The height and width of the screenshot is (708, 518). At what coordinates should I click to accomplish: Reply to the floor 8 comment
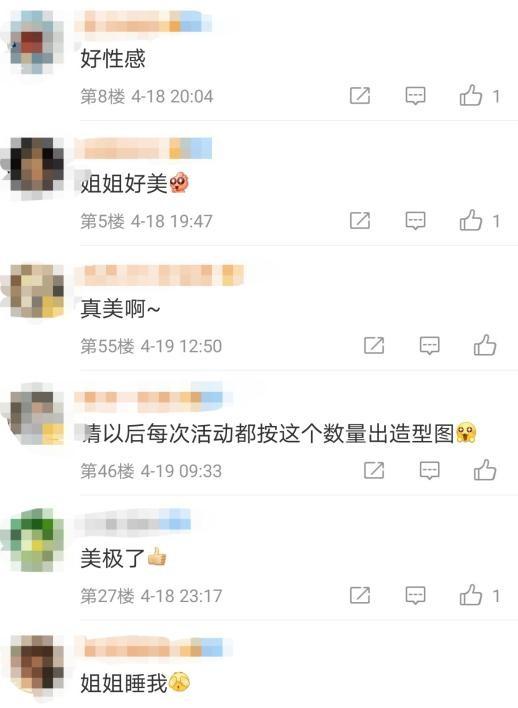click(x=415, y=96)
